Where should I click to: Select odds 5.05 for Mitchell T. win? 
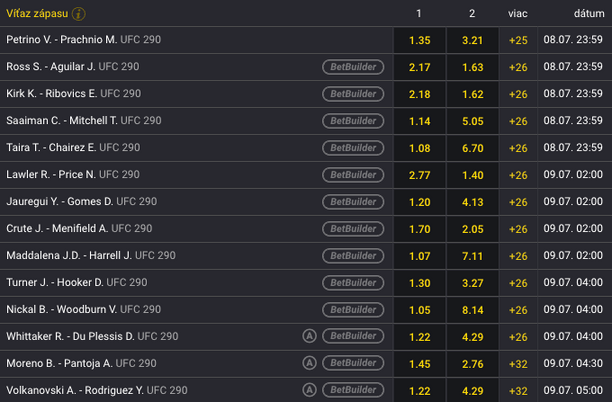coord(473,121)
